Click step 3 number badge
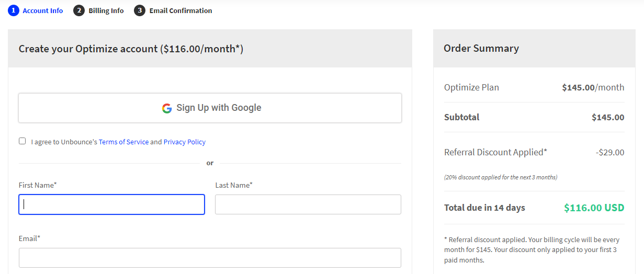Image resolution: width=644 pixels, height=274 pixels. (x=140, y=10)
